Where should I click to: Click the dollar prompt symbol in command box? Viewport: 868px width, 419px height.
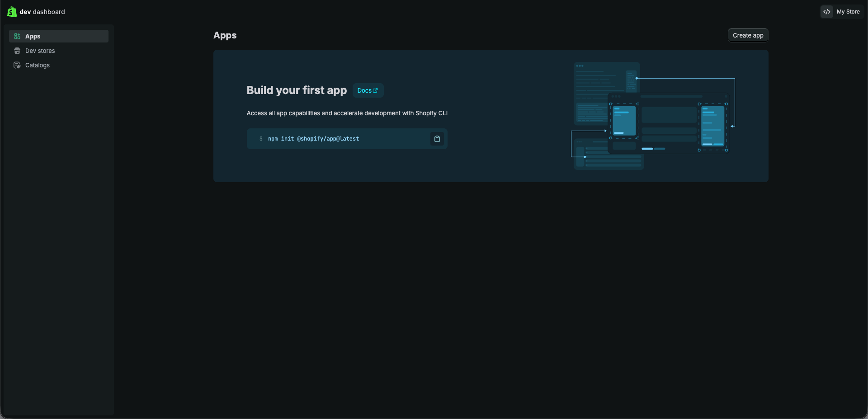point(261,139)
